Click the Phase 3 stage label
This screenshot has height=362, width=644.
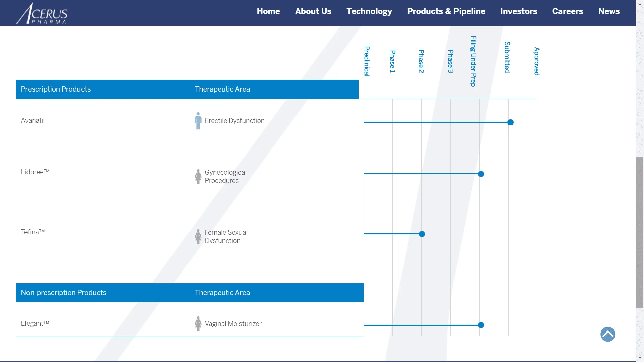pos(451,61)
